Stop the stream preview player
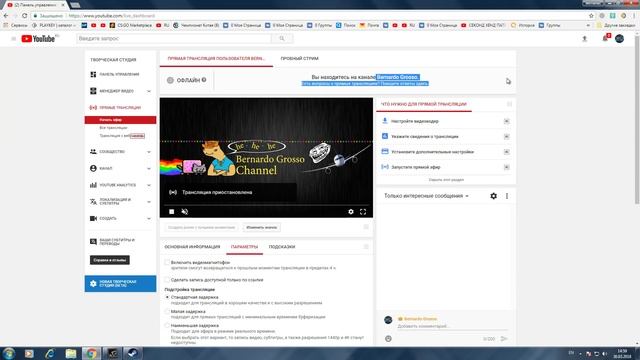Screen dimensions: 640x360 point(171,211)
